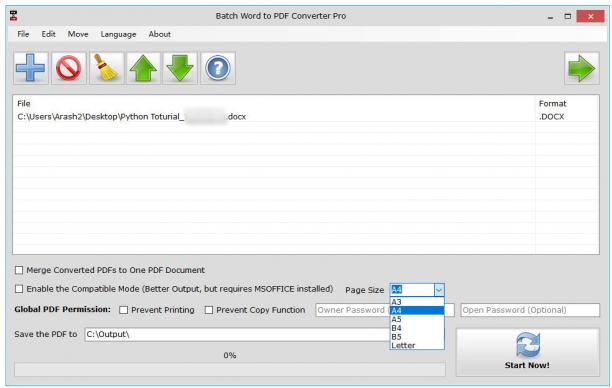This screenshot has height=388, width=612.
Task: Check the Prevent Printing option
Action: (123, 310)
